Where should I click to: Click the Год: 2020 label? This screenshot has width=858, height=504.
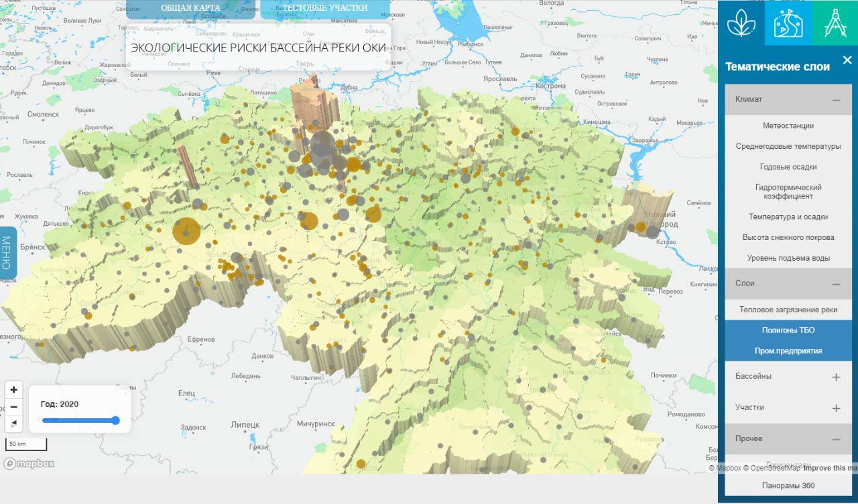click(x=60, y=404)
